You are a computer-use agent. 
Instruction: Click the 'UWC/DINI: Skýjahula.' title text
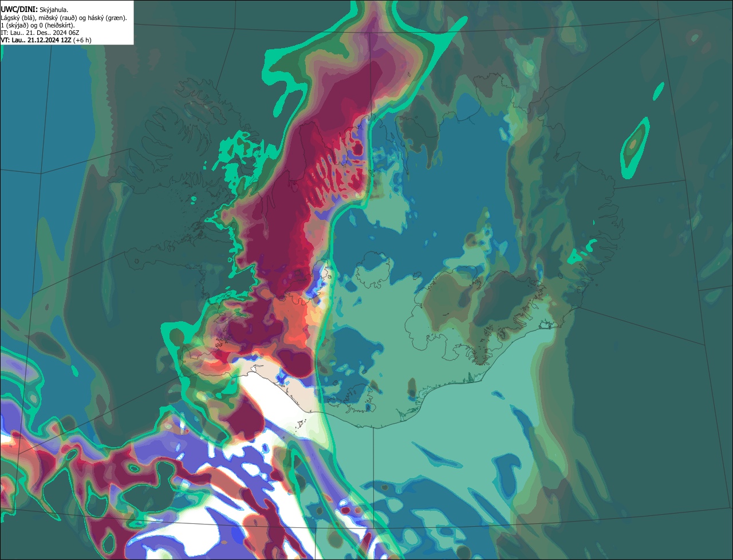click(34, 10)
